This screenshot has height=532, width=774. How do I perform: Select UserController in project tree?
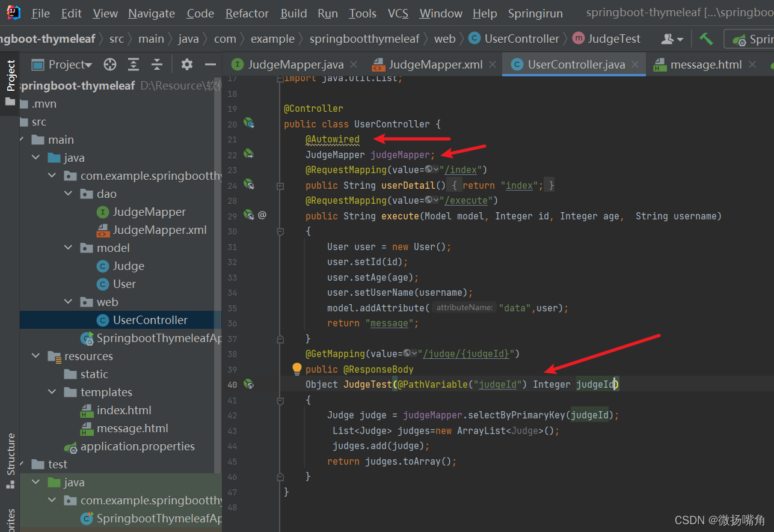pos(142,320)
